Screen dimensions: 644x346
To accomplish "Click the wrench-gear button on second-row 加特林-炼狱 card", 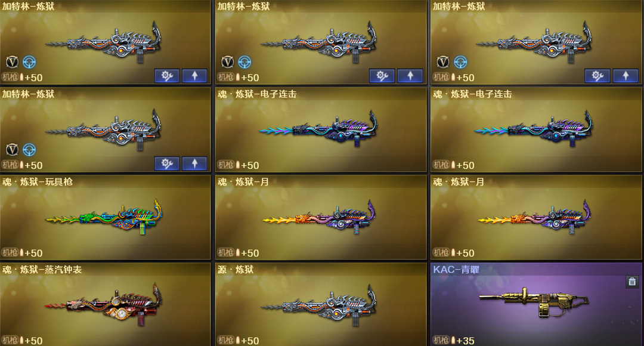I will click(167, 163).
